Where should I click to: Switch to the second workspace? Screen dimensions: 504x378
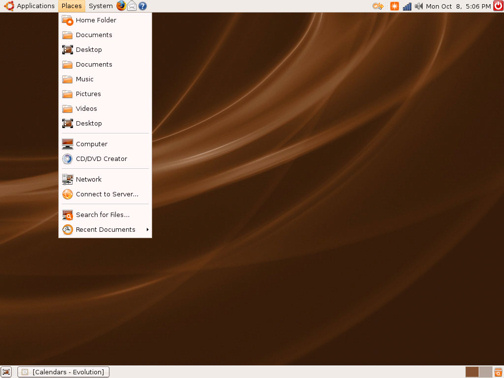tap(485, 372)
